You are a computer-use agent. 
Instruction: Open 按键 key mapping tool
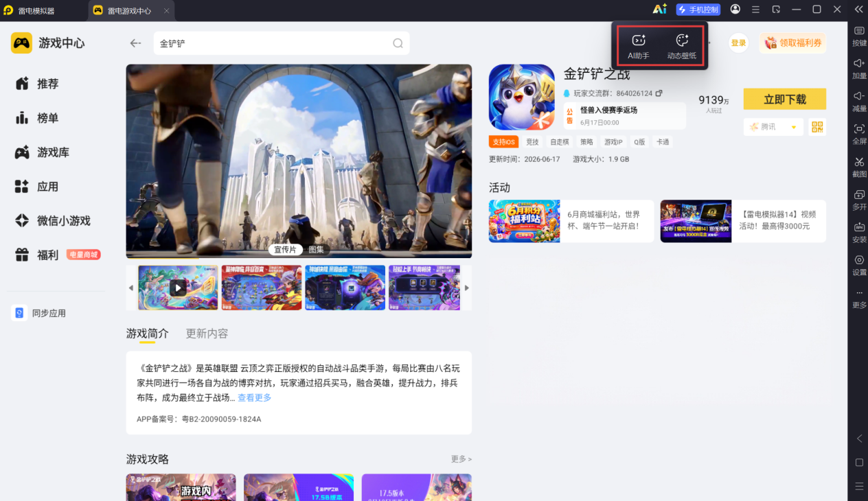coord(859,36)
